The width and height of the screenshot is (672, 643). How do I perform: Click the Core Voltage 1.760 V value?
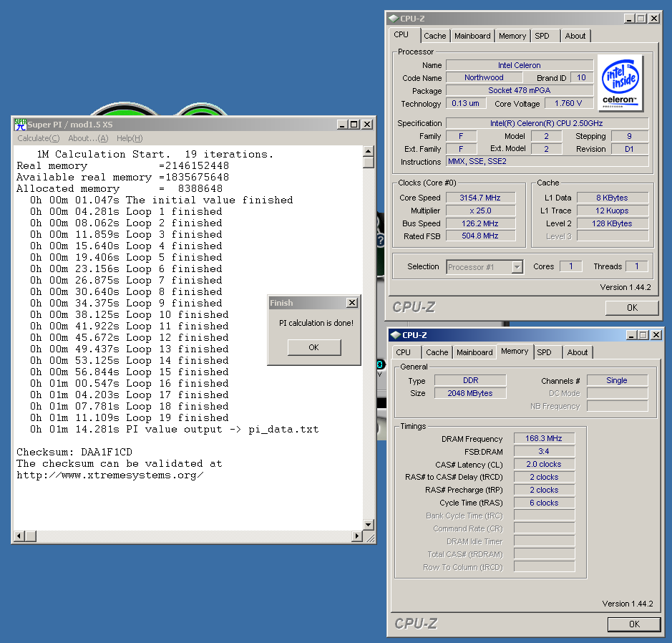click(568, 103)
